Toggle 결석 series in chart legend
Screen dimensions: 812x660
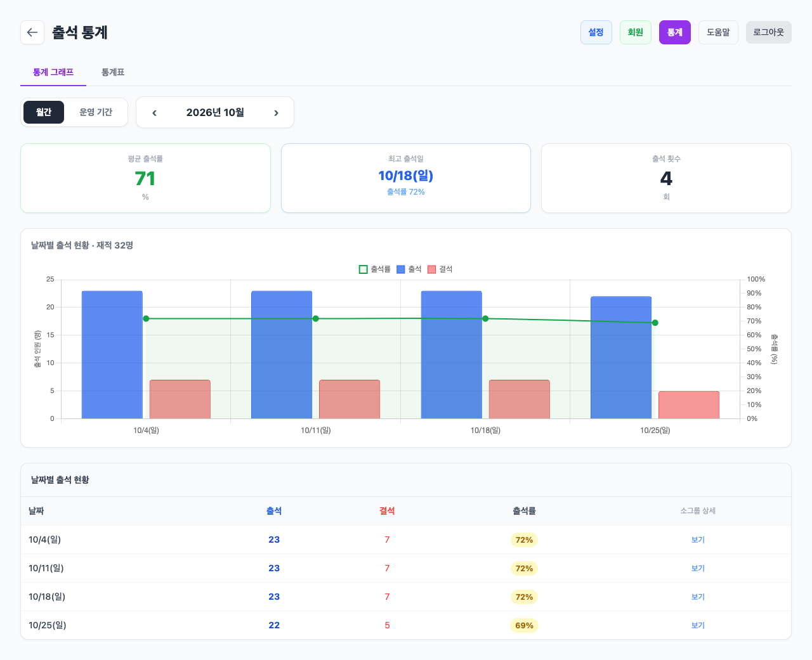pos(440,269)
